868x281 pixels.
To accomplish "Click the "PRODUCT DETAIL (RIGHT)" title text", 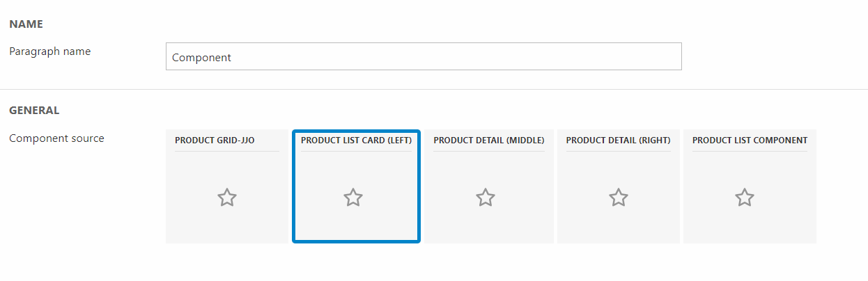I will click(x=618, y=140).
